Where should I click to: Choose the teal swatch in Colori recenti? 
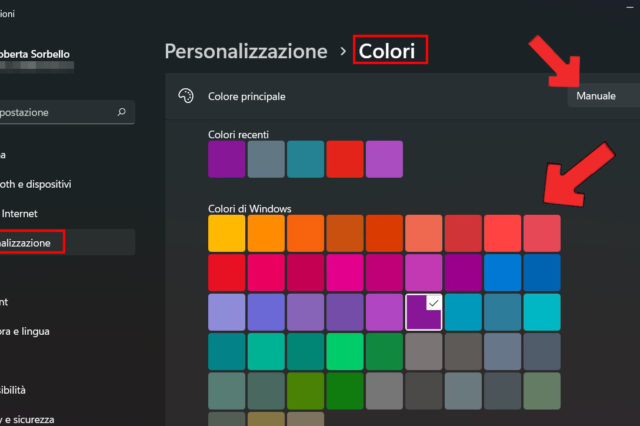click(x=305, y=159)
